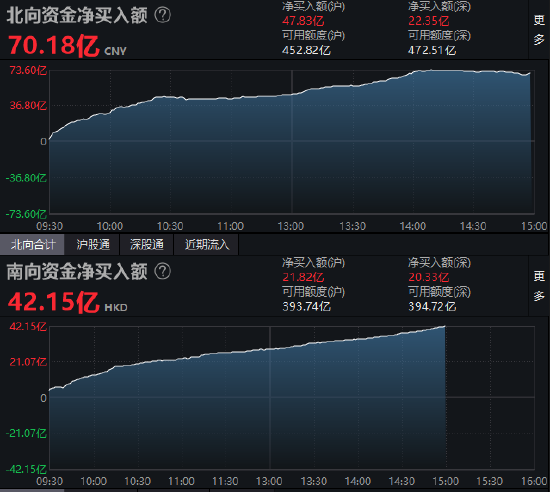550x492 pixels.
Task: Click help icon beside 南向资金净买入额
Action: click(x=163, y=272)
